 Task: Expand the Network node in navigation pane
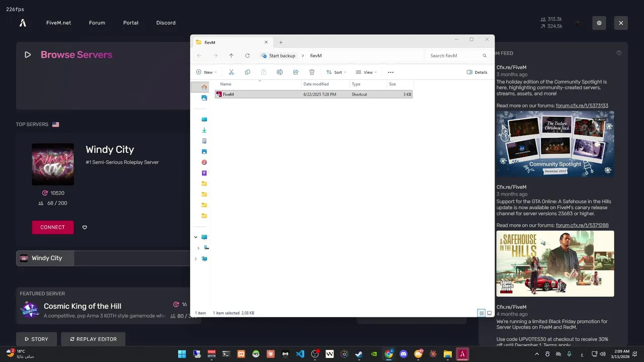196,258
